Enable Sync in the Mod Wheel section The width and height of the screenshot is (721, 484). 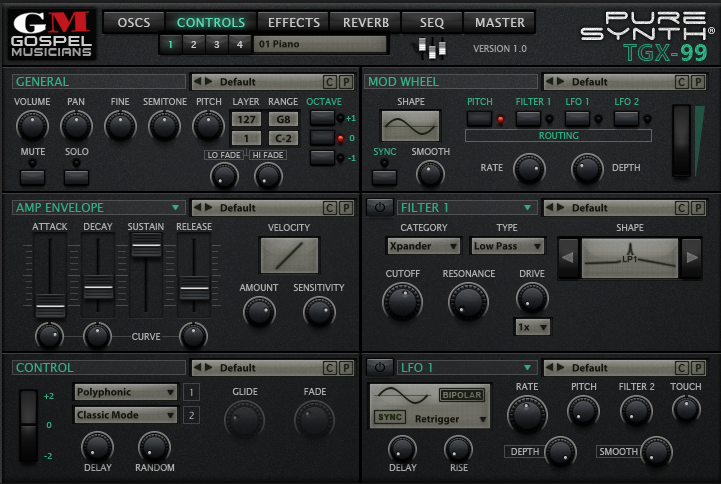click(384, 177)
